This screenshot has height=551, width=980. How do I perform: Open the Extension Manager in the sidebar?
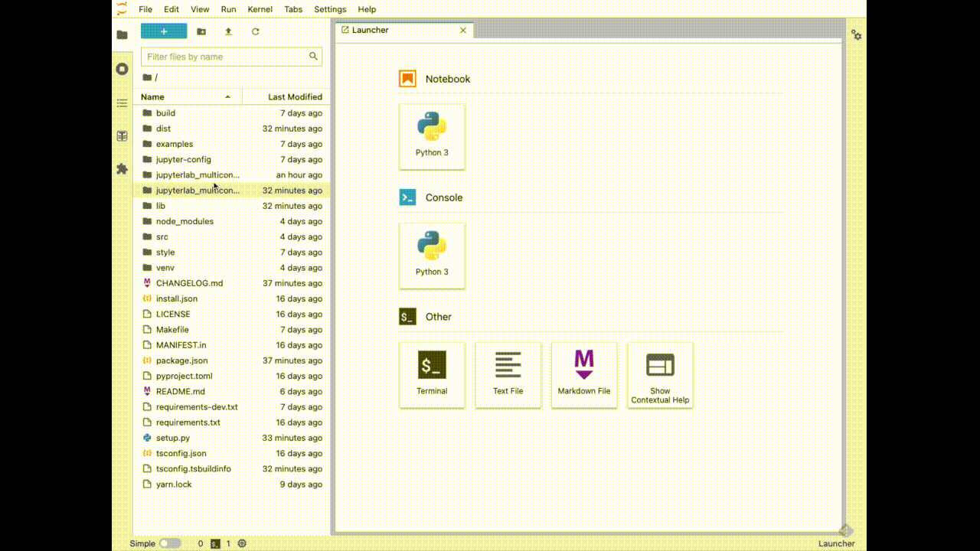pos(122,168)
